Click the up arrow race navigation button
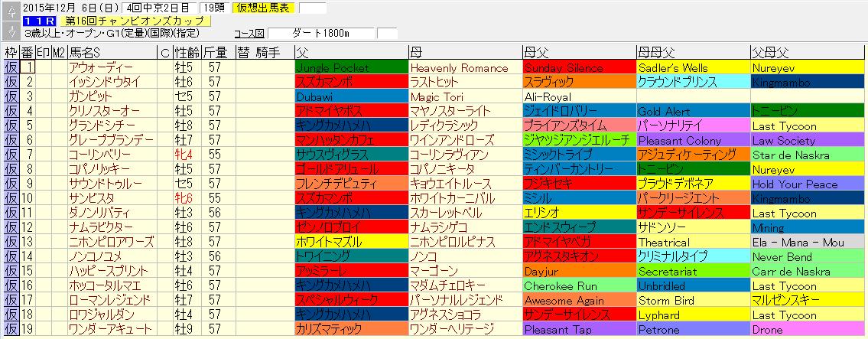The height and width of the screenshot is (339, 868). click(x=11, y=11)
